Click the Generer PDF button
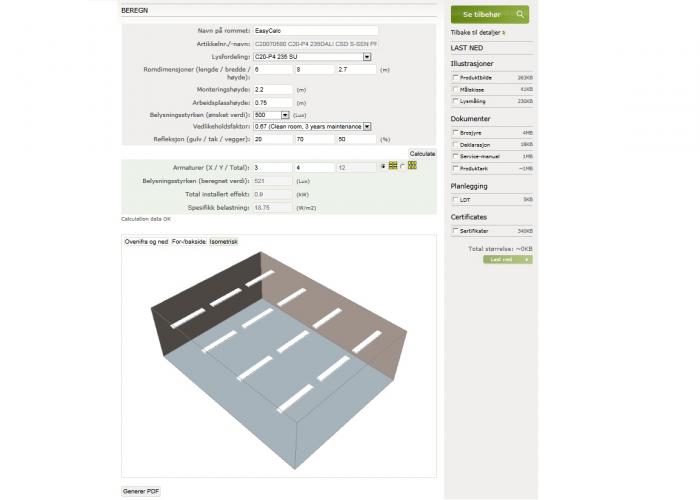Screen dimensions: 700x500 pyautogui.click(x=140, y=491)
